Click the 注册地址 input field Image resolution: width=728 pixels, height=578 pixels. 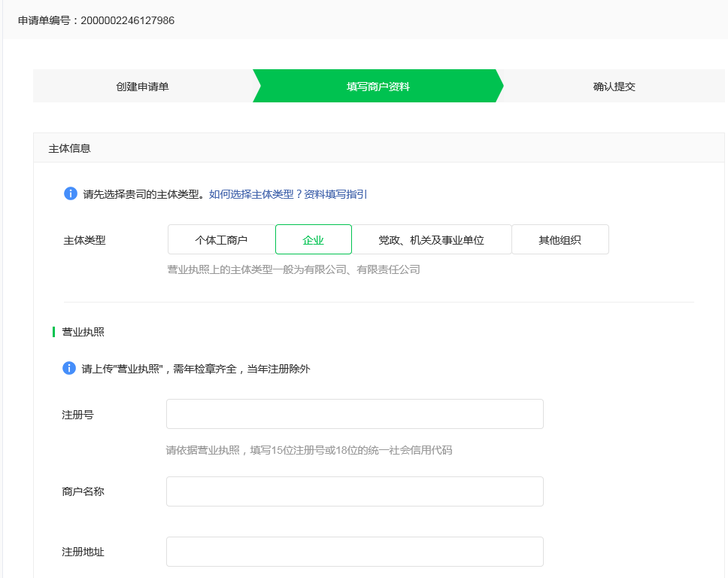[x=354, y=552]
